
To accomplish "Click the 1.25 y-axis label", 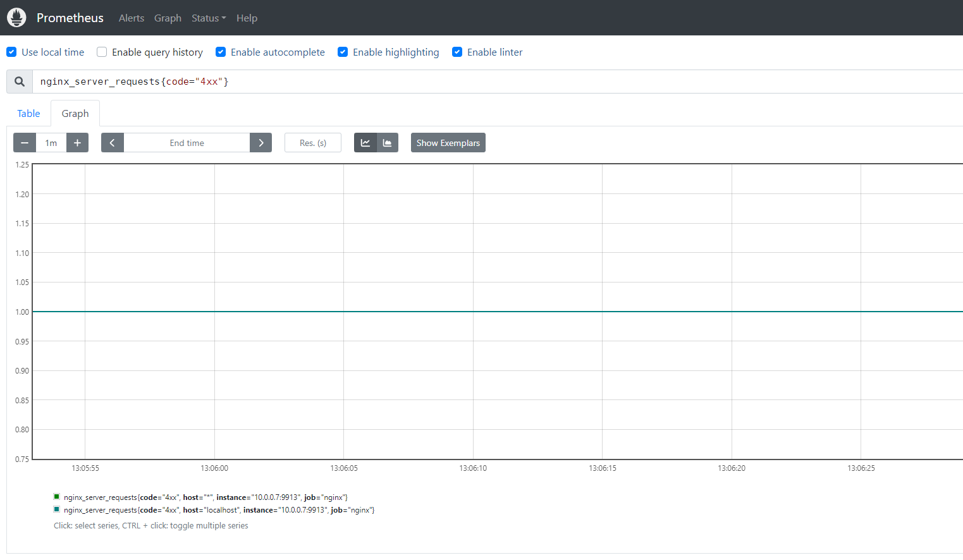I will click(22, 165).
